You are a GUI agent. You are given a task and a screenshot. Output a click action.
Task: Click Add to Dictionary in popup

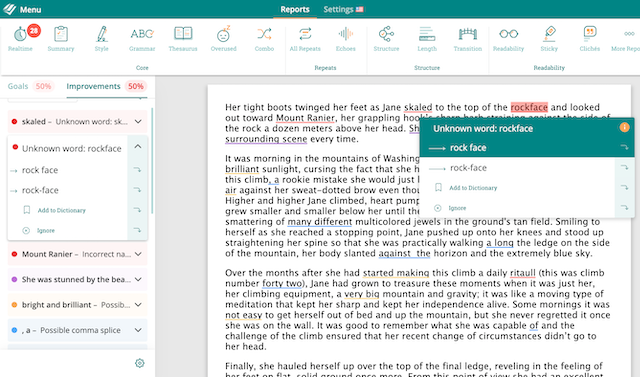coord(473,188)
